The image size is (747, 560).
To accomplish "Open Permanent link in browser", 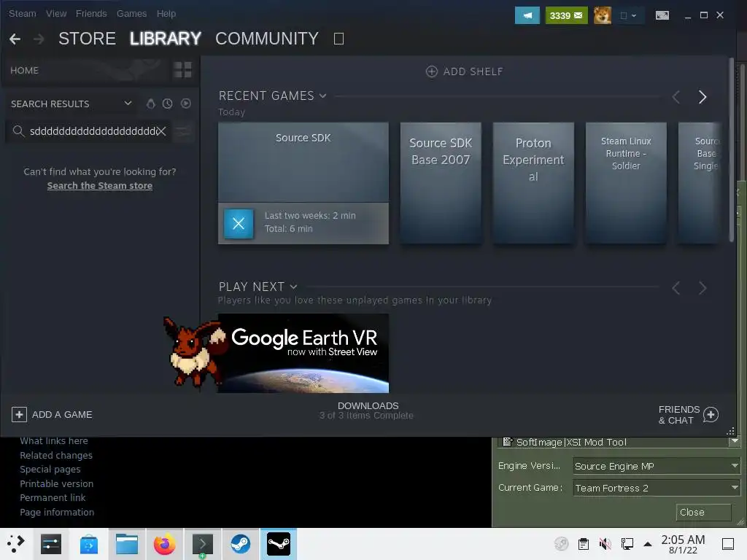I will 53,497.
